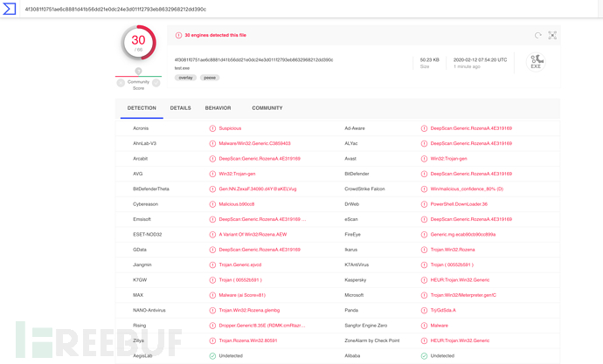Click the overlay tag
Image resolution: width=603 pixels, height=364 pixels.
(185, 78)
